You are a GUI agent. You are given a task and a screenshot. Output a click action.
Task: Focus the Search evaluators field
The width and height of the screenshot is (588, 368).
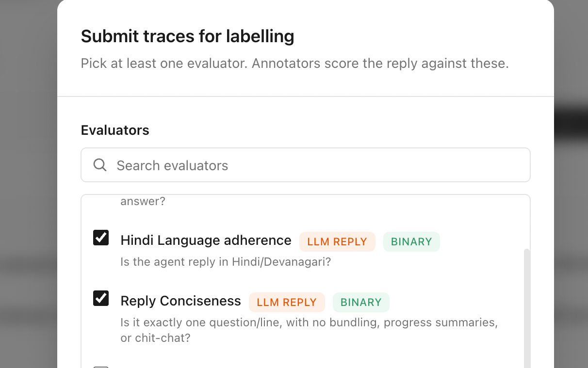[306, 165]
